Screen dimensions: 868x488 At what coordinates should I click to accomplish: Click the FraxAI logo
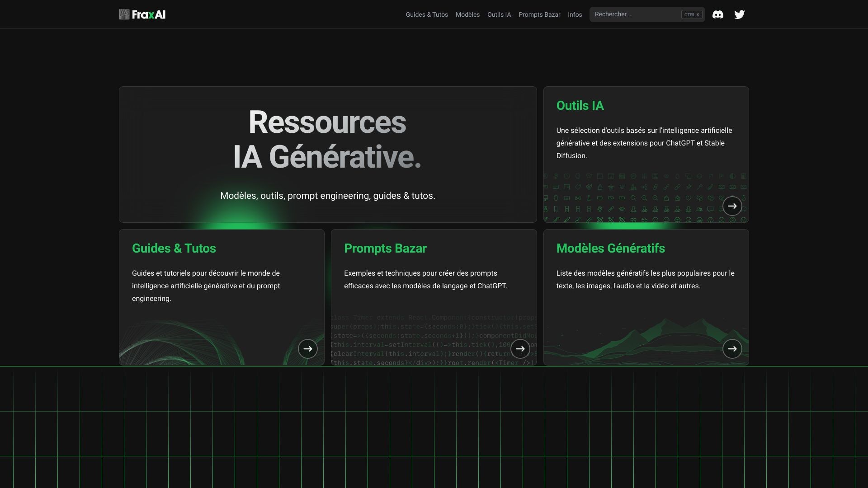coord(142,14)
